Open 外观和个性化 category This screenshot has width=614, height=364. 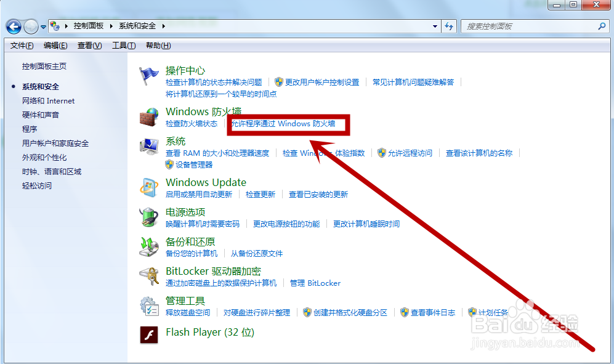(x=44, y=157)
